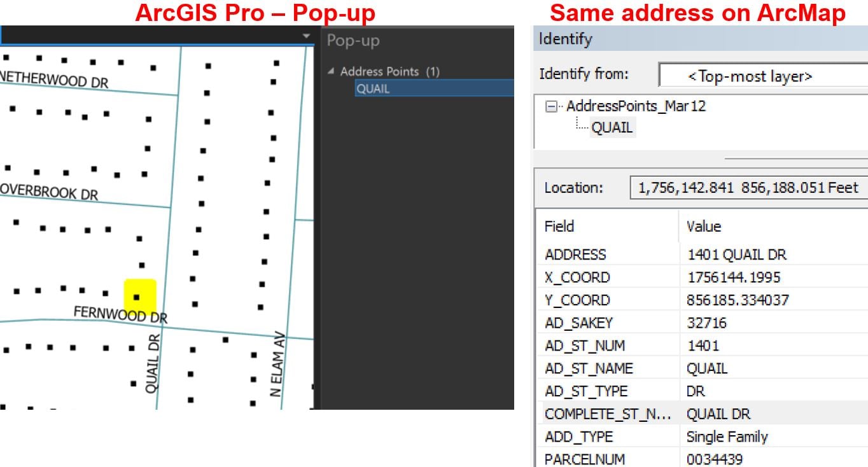Open the map view dropdown arrow
This screenshot has width=868, height=467.
click(307, 37)
